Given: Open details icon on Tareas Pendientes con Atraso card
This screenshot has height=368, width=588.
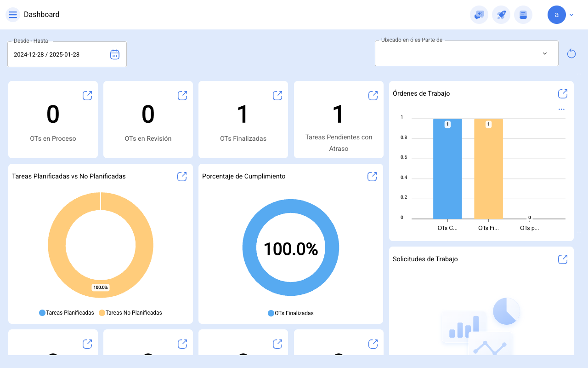Looking at the screenshot, I should tap(373, 96).
